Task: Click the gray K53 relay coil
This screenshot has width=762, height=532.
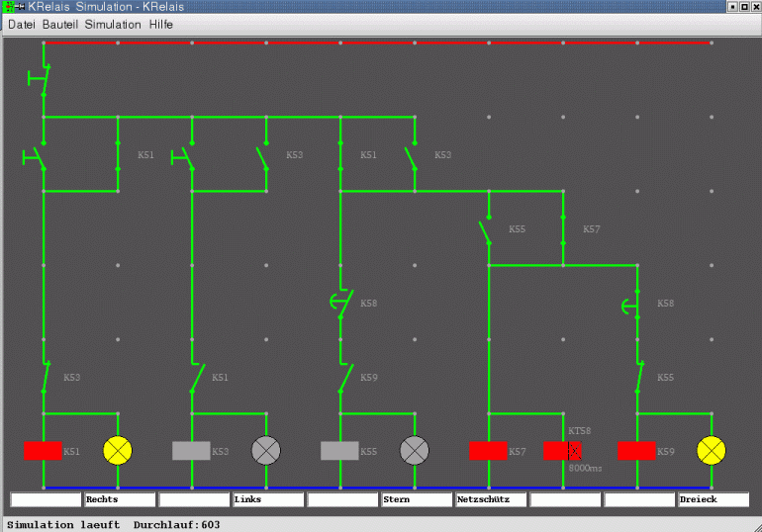Action: [x=191, y=451]
